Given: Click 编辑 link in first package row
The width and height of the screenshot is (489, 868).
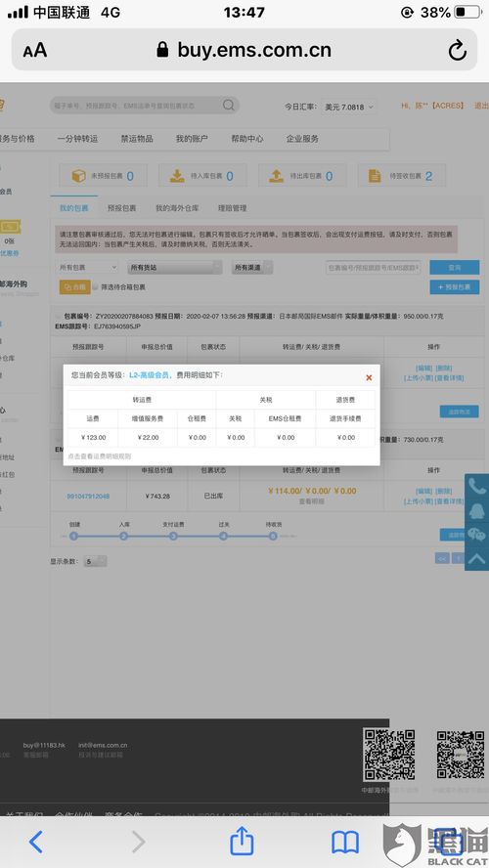Looking at the screenshot, I should click(x=423, y=369).
